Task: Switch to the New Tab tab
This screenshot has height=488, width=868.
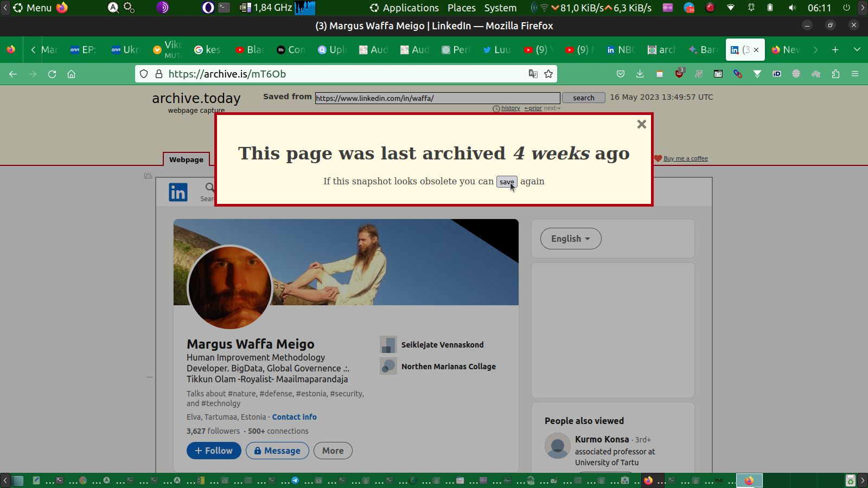Action: 786,50
